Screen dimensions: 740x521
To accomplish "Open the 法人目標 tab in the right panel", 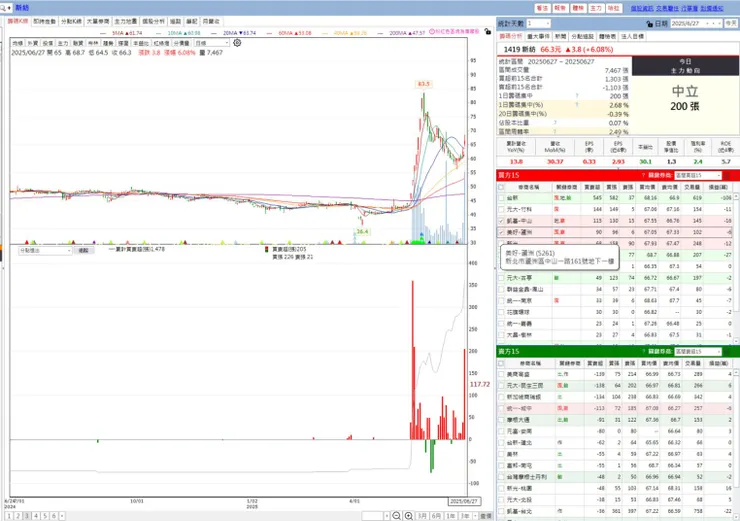I will [632, 36].
